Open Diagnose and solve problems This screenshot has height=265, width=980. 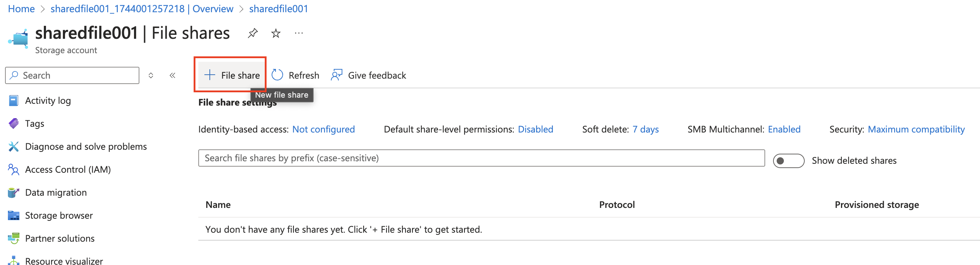tap(85, 147)
